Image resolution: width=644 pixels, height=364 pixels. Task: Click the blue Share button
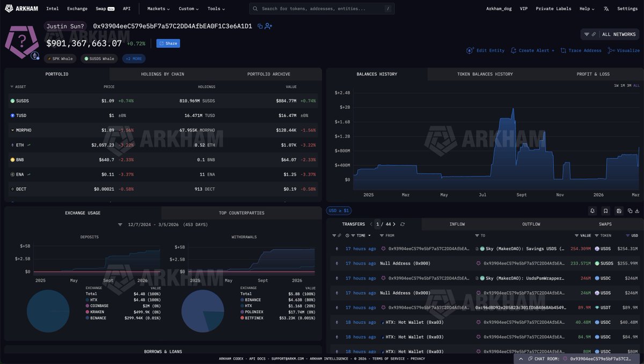[x=169, y=43]
